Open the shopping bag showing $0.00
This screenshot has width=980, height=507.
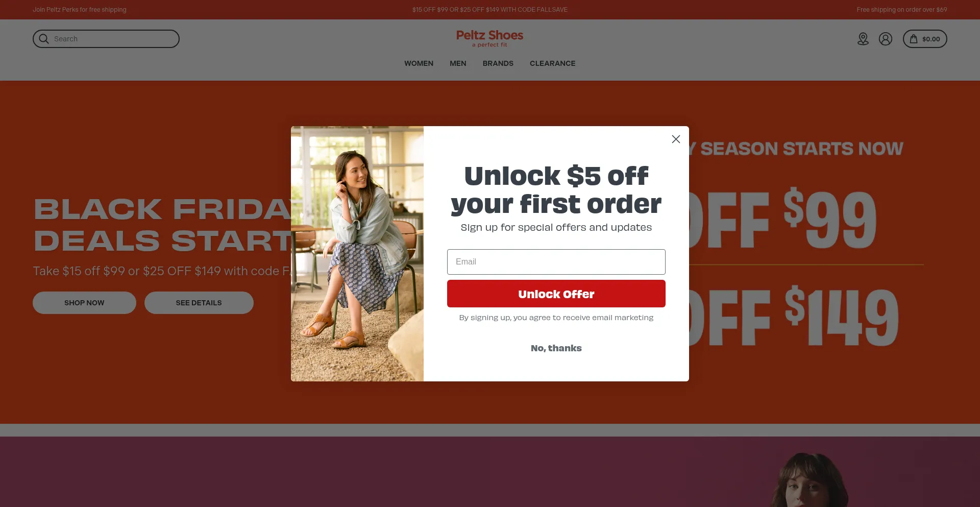(x=925, y=39)
